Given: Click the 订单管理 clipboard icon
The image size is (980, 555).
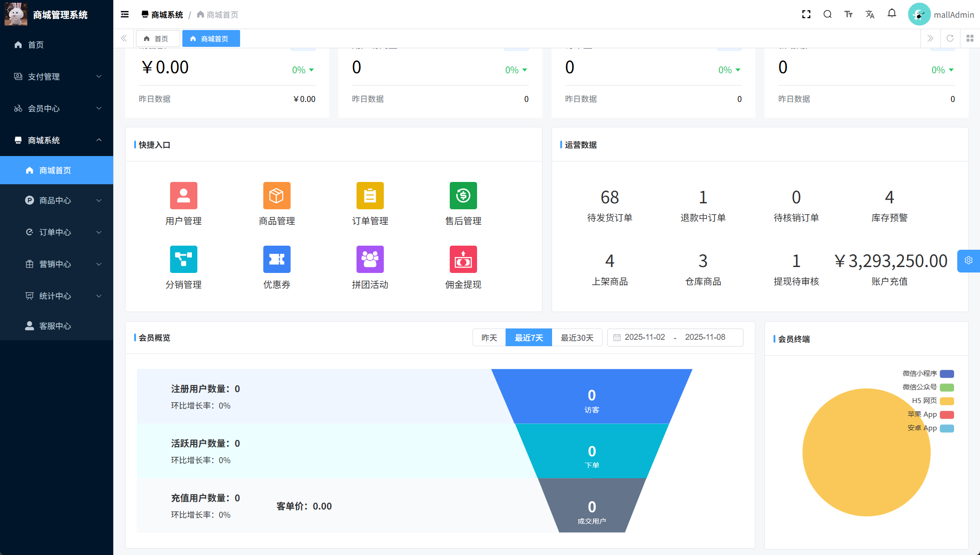Looking at the screenshot, I should click(x=370, y=196).
